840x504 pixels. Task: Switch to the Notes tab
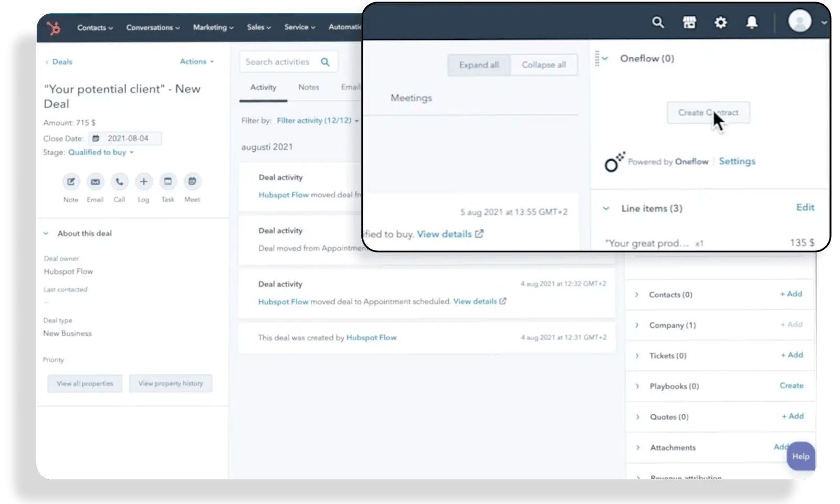click(x=309, y=87)
